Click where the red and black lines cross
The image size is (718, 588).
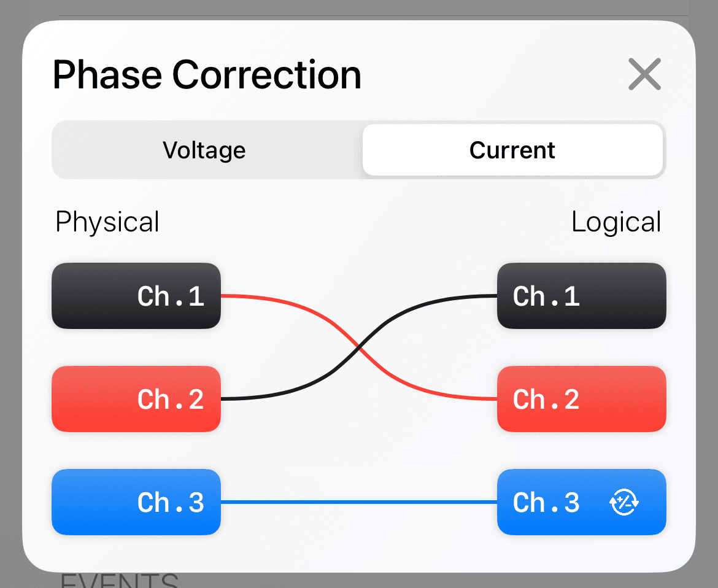click(x=359, y=348)
